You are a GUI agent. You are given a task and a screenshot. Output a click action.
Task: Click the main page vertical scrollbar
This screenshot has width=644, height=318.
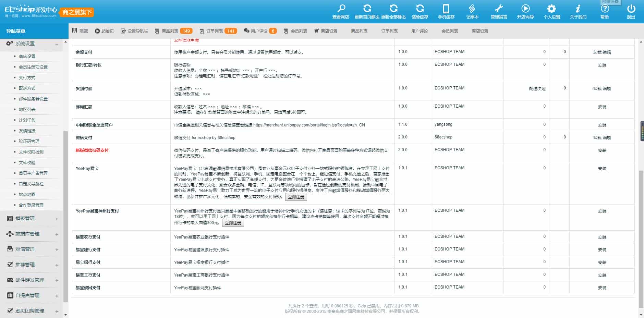point(641,240)
